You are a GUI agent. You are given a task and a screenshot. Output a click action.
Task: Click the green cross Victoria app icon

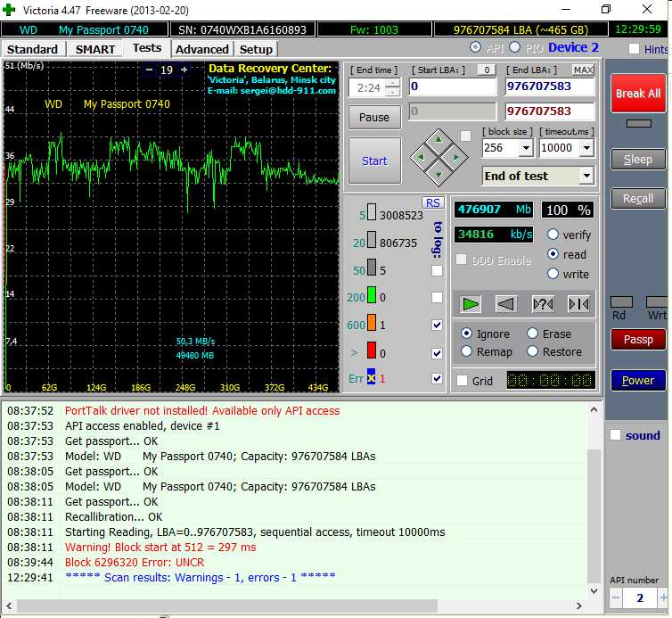click(9, 10)
